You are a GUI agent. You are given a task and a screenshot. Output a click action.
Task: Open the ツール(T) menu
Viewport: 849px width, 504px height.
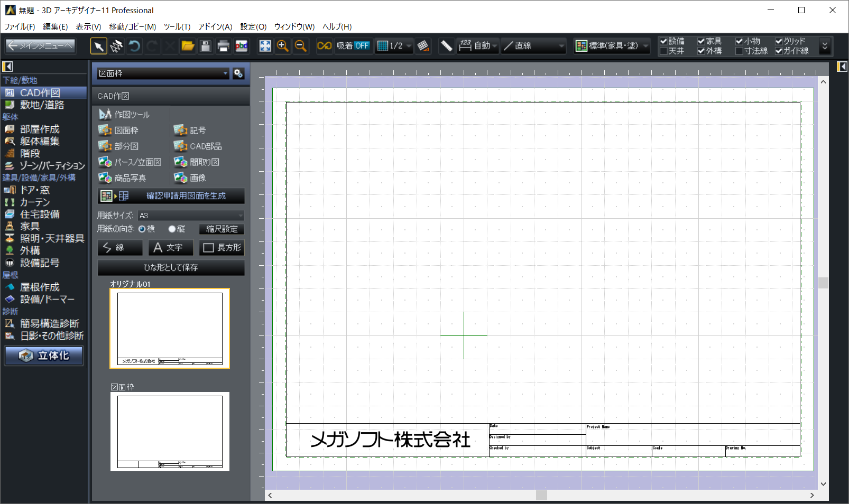pos(177,26)
